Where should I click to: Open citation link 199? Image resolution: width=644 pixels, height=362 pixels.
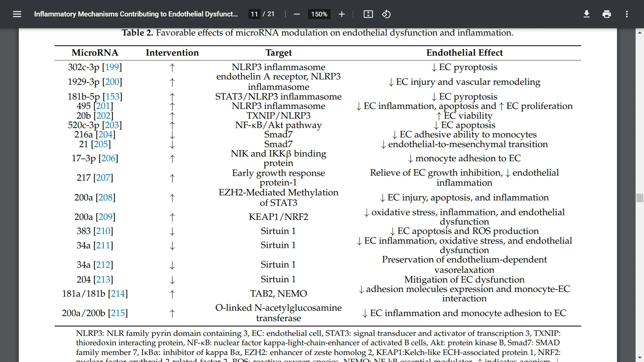(112, 67)
